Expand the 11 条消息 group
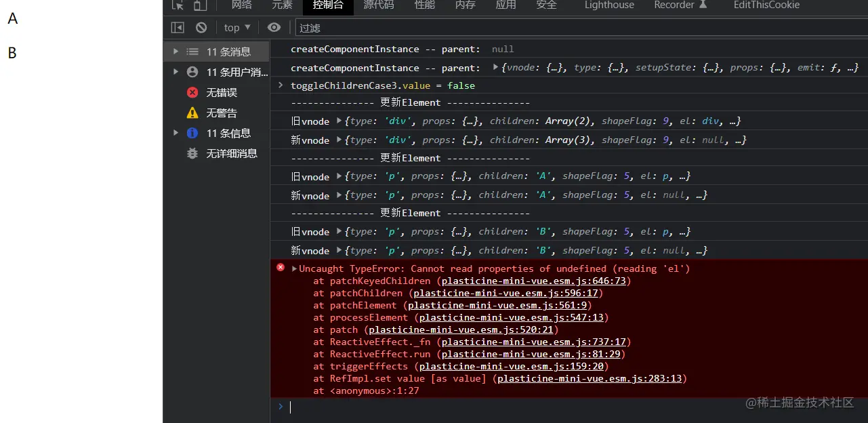The image size is (868, 423). coord(176,52)
